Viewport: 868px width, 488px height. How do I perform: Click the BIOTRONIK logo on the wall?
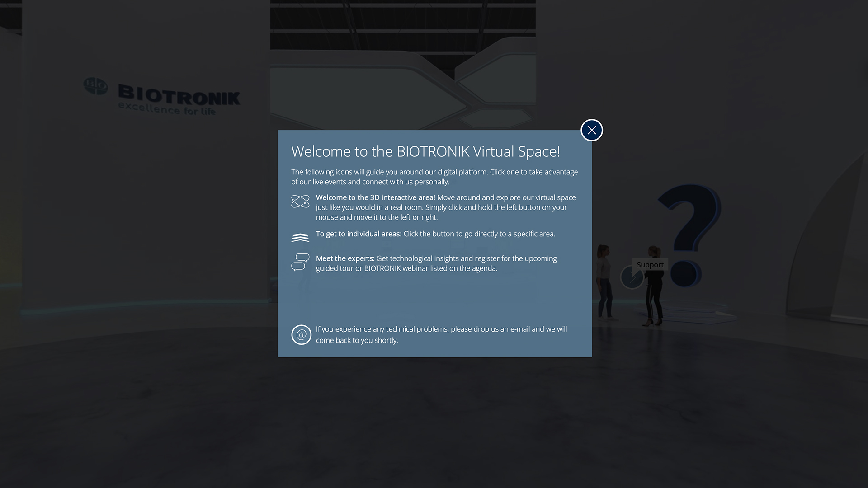pos(162,97)
